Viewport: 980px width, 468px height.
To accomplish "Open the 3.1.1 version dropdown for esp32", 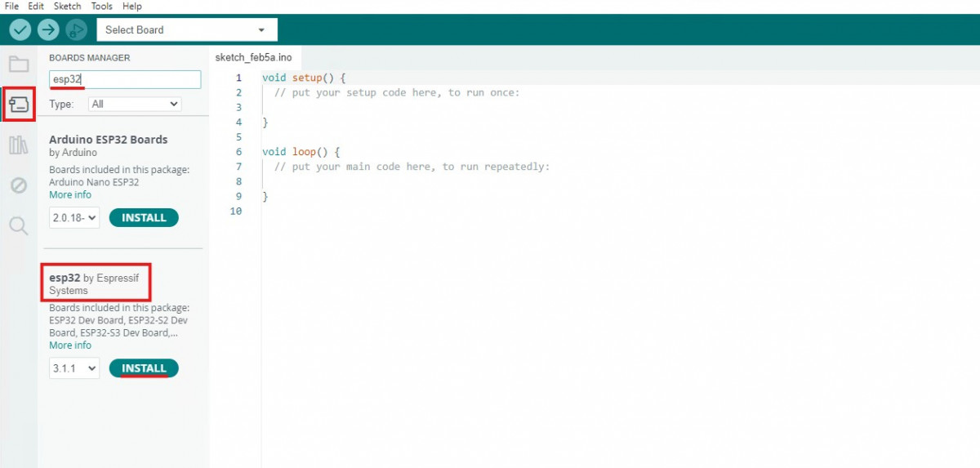I will click(74, 368).
